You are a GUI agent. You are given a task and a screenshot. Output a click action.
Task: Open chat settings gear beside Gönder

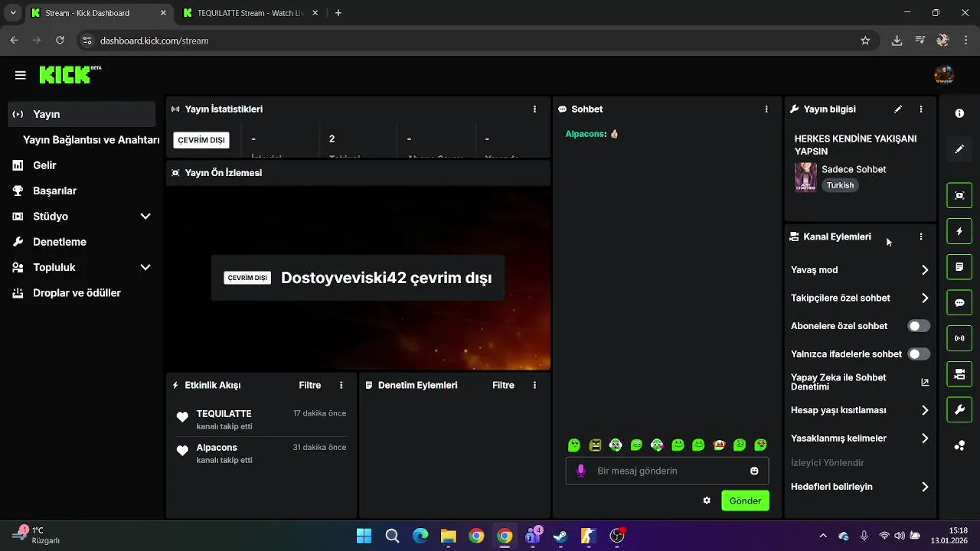(x=707, y=500)
